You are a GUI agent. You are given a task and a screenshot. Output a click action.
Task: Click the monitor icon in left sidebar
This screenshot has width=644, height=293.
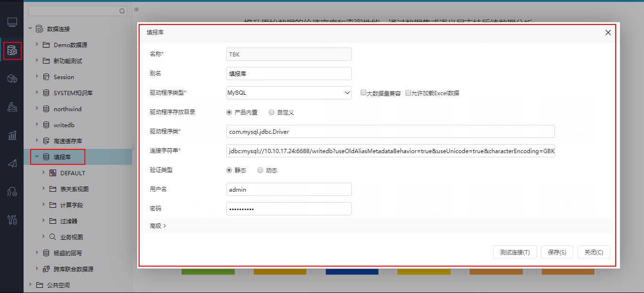click(x=12, y=22)
